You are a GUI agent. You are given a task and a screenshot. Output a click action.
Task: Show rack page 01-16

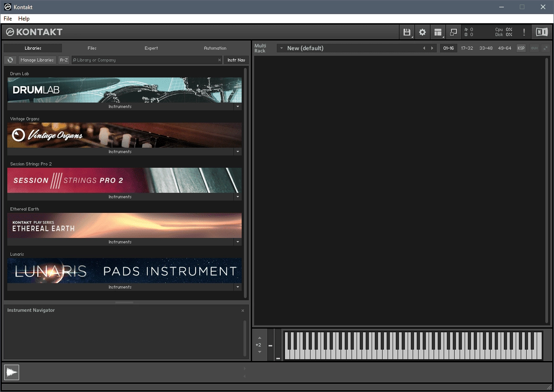pyautogui.click(x=449, y=48)
